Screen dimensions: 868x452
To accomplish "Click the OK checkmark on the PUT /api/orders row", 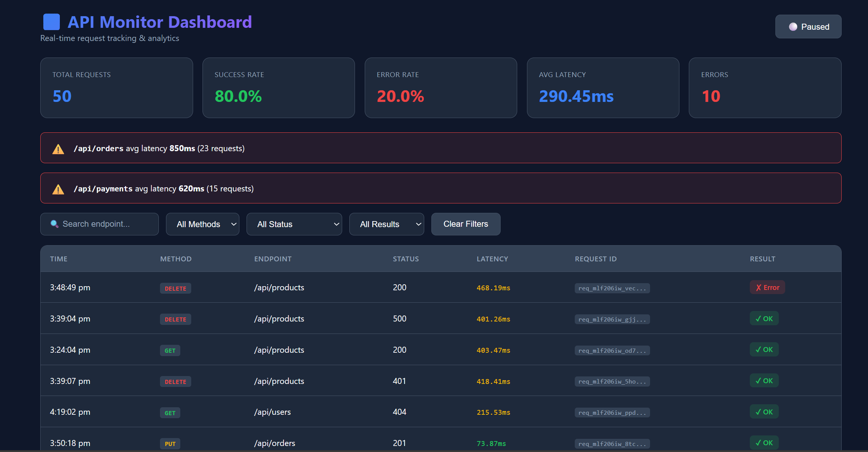I will coord(764,443).
